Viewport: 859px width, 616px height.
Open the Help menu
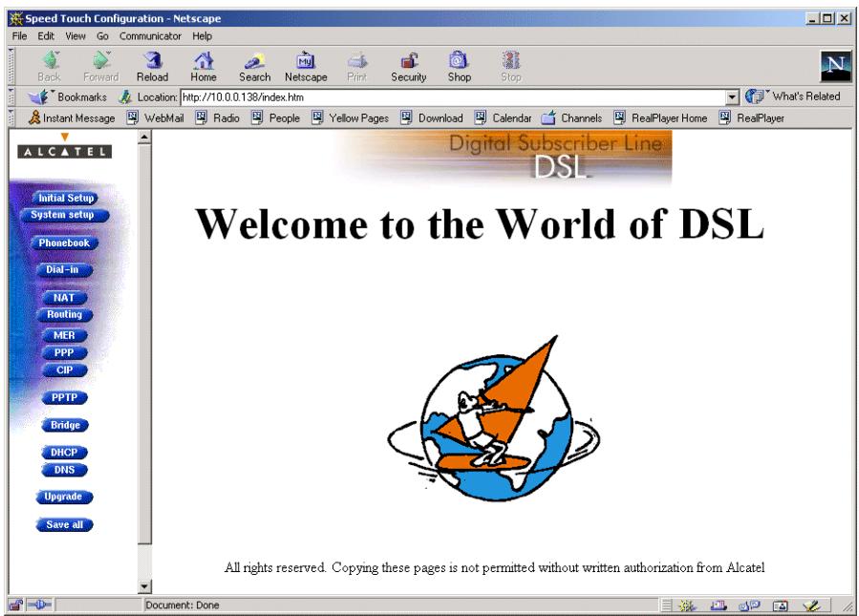click(203, 36)
